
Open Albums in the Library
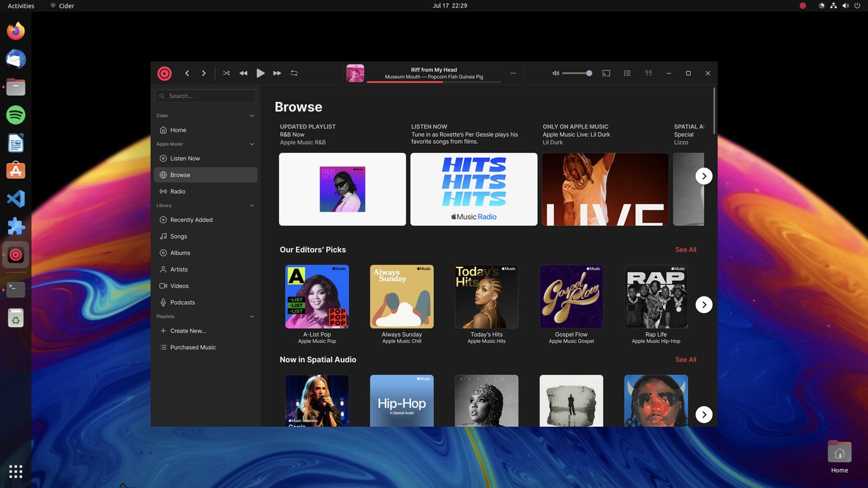(x=206, y=253)
